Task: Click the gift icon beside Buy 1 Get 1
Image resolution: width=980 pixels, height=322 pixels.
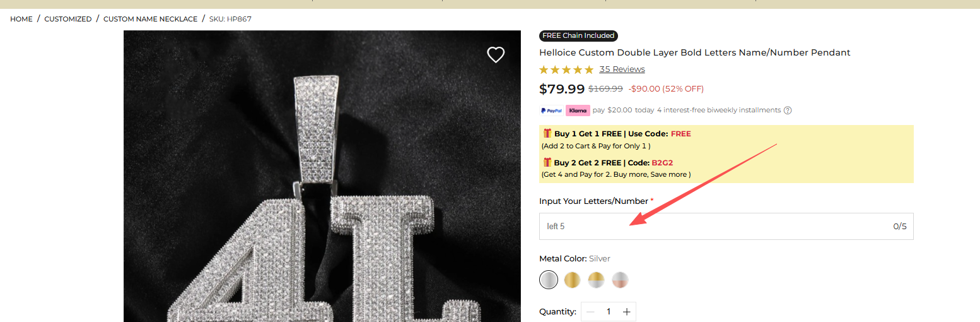Action: pyautogui.click(x=547, y=133)
